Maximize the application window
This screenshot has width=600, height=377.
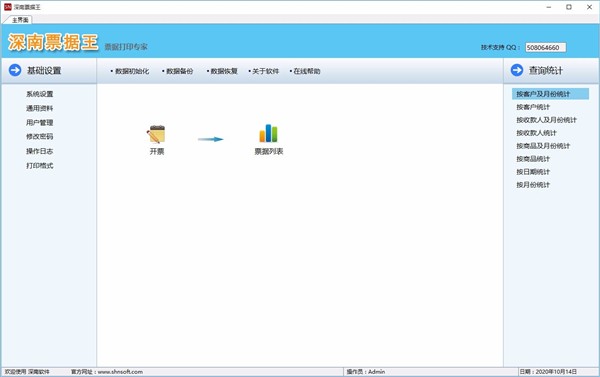point(569,7)
